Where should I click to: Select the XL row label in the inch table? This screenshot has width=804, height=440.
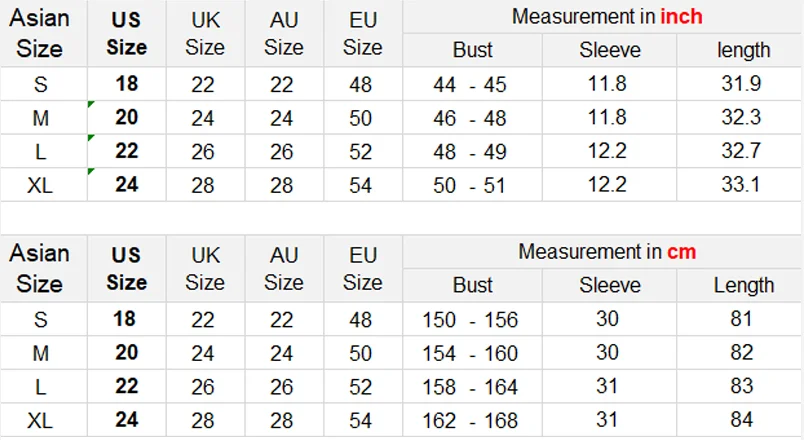[40, 185]
